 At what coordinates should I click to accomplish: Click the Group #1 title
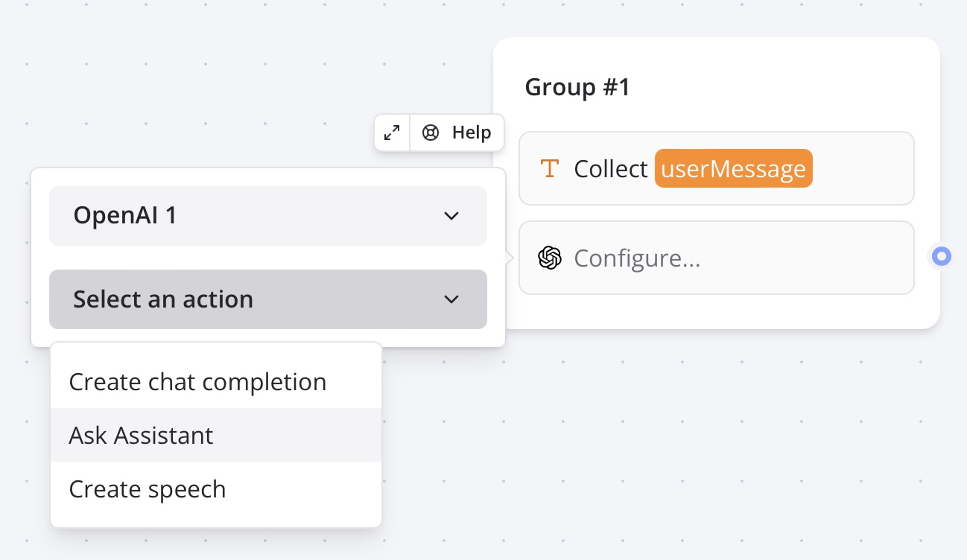577,87
